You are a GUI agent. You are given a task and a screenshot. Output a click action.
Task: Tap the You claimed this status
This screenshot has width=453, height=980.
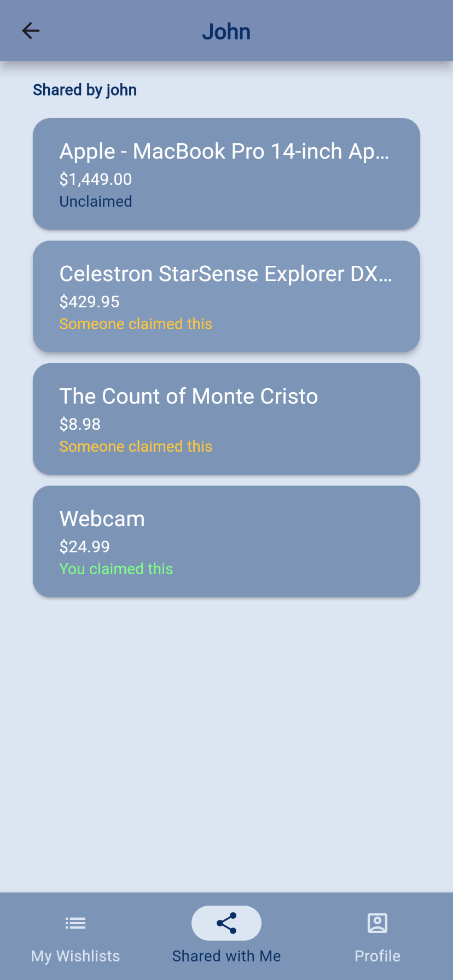coord(116,569)
